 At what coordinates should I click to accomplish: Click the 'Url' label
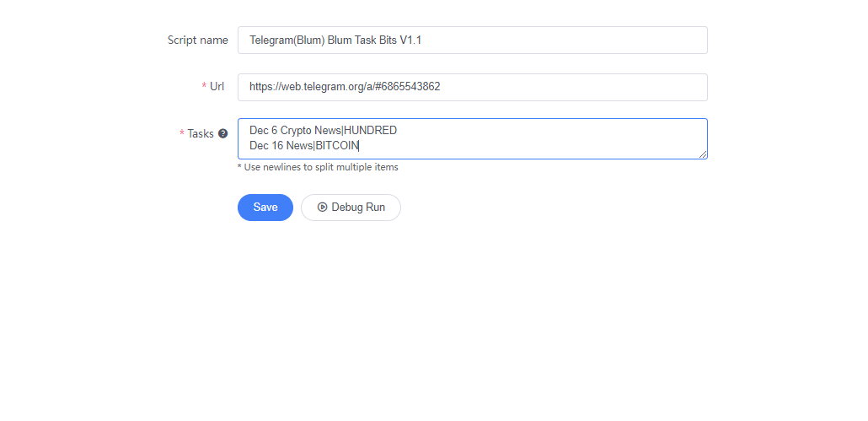(217, 86)
